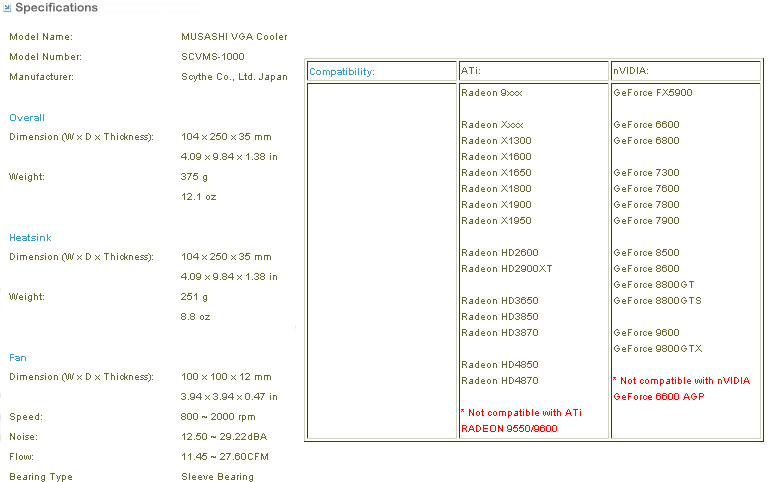Image resolution: width=769 pixels, height=482 pixels.
Task: Click the Radeon X1950 entry
Action: pos(496,220)
